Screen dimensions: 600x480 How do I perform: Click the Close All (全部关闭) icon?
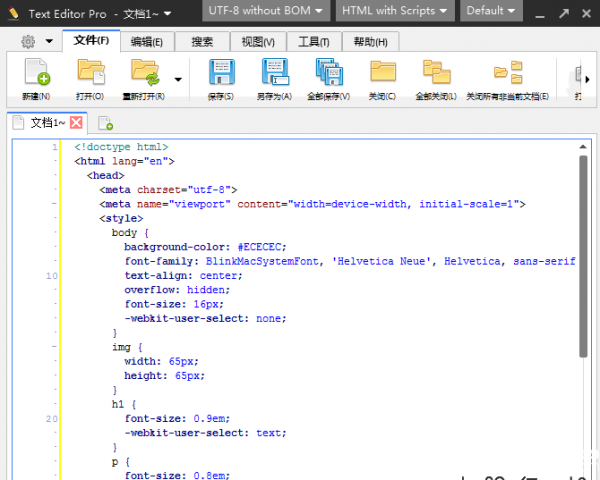click(x=436, y=74)
